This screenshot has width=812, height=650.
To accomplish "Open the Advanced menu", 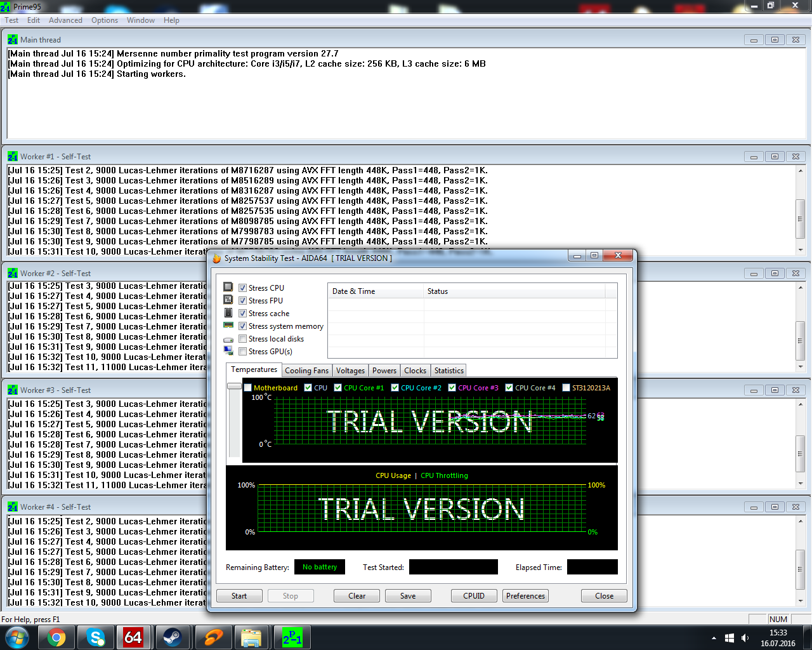I will 65,20.
